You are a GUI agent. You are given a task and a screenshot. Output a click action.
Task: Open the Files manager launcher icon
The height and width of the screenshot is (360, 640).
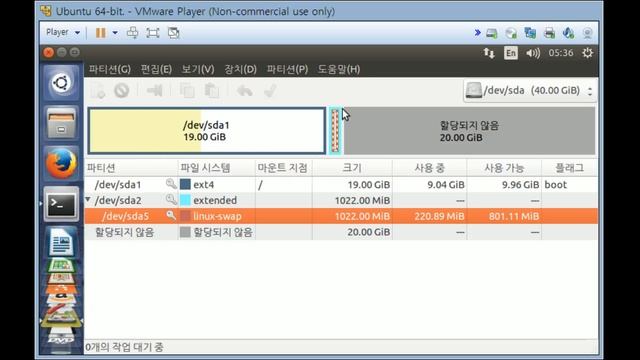(x=61, y=123)
